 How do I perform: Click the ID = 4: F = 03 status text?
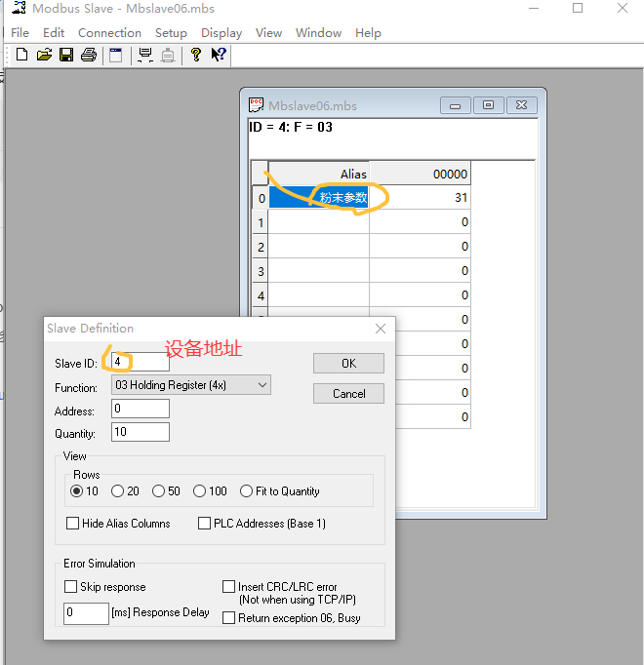291,127
